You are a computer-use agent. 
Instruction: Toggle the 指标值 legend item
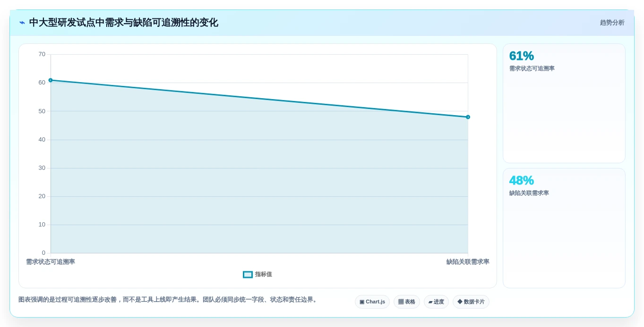tap(258, 274)
